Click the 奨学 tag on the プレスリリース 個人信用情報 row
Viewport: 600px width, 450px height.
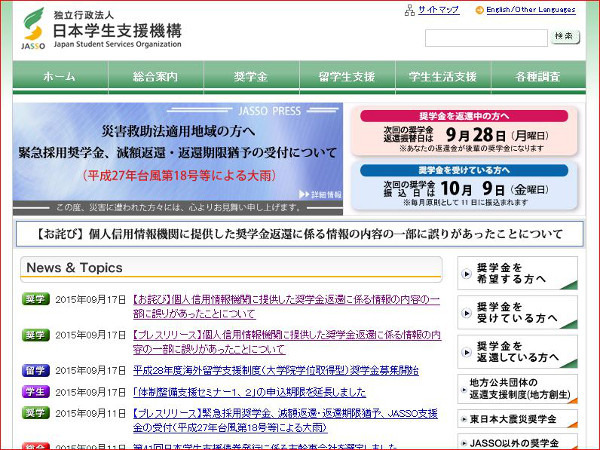click(x=36, y=335)
